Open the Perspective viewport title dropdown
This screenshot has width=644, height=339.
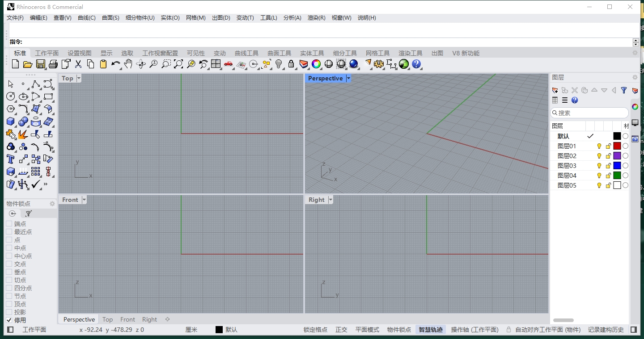[348, 78]
